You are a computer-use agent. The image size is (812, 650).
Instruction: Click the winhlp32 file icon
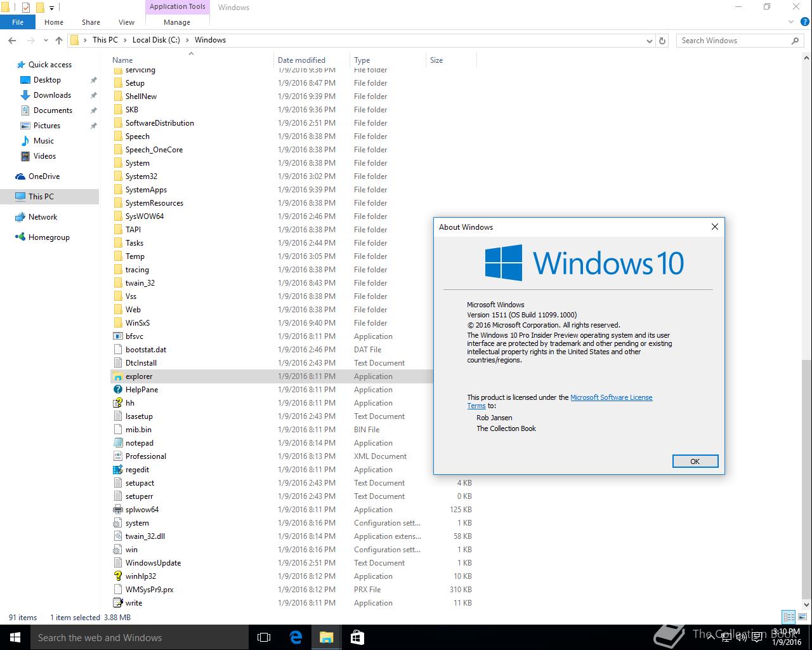[118, 576]
